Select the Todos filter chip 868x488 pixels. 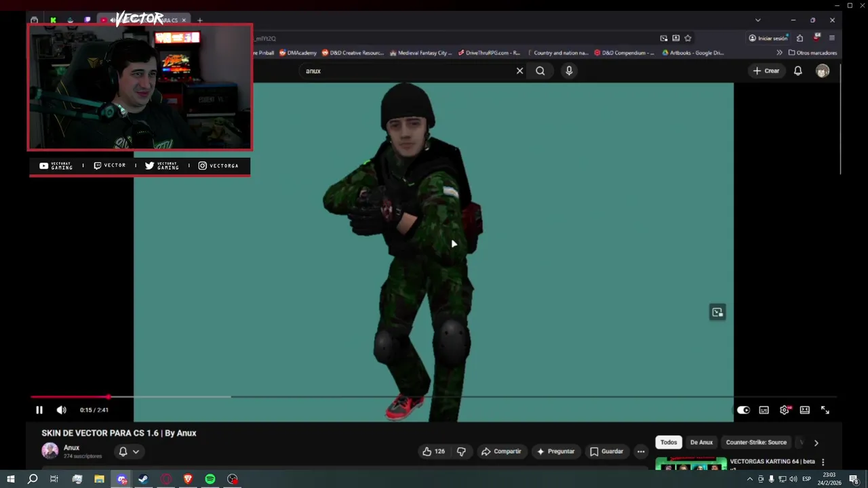(x=669, y=443)
